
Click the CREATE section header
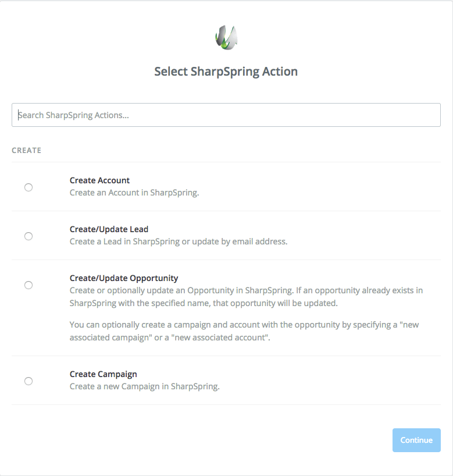pyautogui.click(x=26, y=151)
